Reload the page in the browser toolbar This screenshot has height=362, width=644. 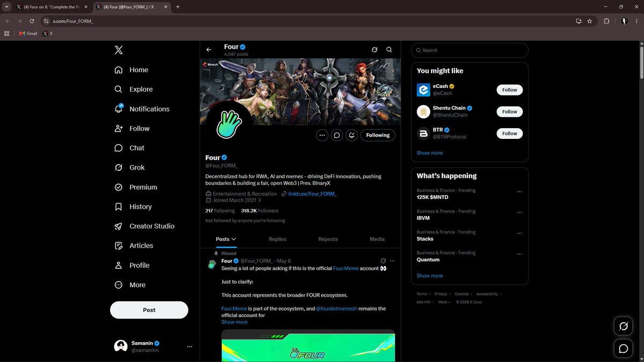point(32,21)
